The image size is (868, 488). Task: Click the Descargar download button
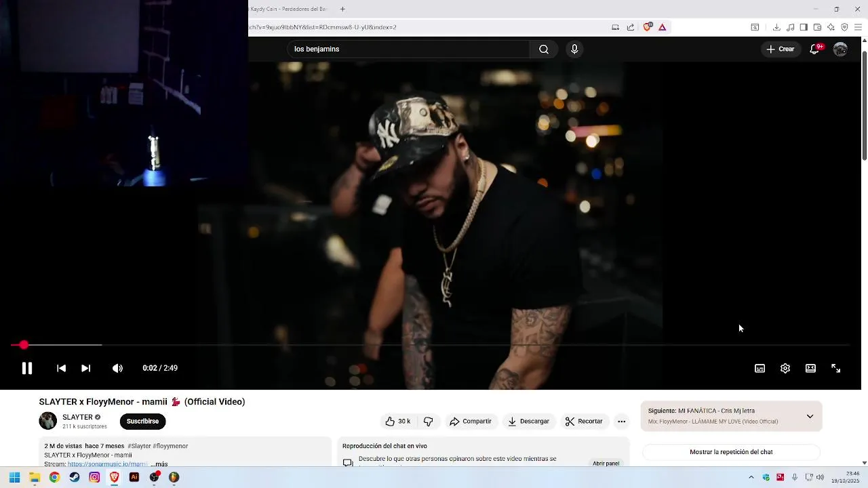click(x=528, y=421)
